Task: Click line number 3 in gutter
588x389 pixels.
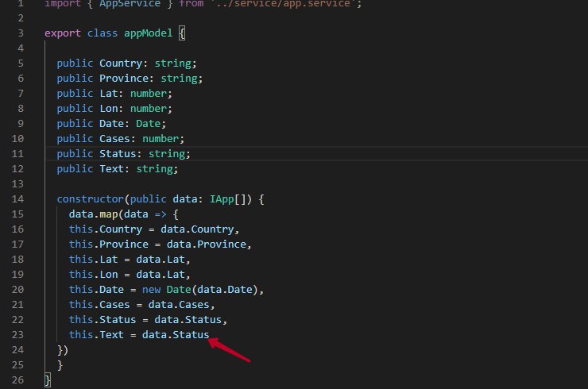Action: pyautogui.click(x=21, y=33)
